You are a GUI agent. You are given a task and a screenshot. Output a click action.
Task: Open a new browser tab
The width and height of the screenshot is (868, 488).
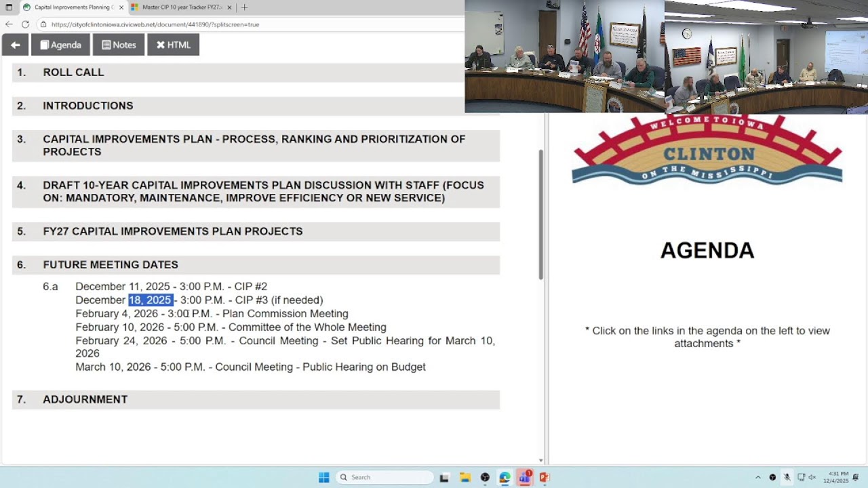pyautogui.click(x=244, y=7)
